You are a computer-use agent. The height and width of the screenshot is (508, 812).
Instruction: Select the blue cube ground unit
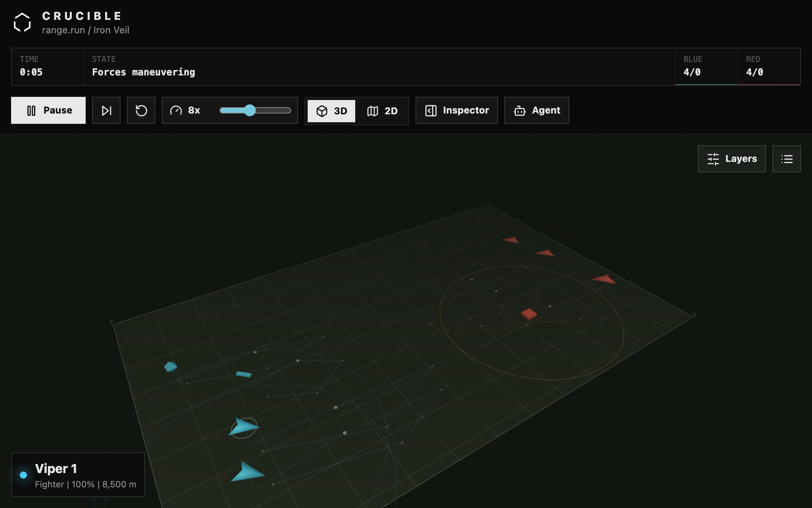click(170, 366)
